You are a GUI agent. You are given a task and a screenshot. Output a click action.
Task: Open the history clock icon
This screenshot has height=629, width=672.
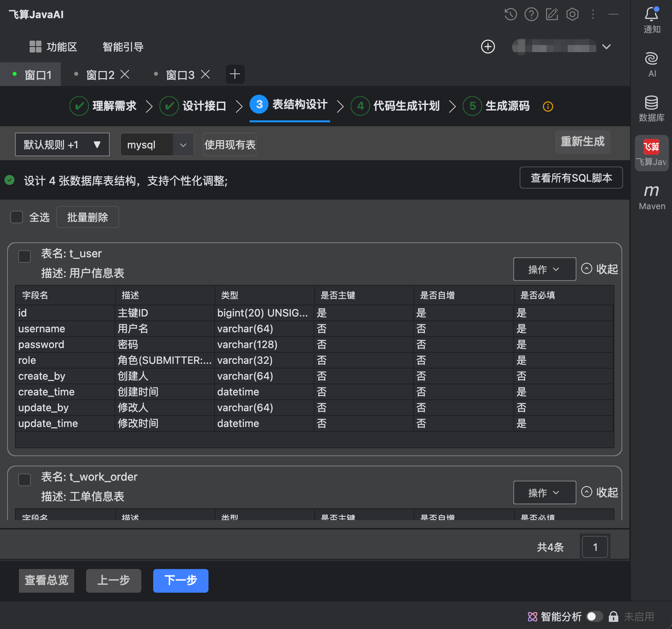point(510,14)
